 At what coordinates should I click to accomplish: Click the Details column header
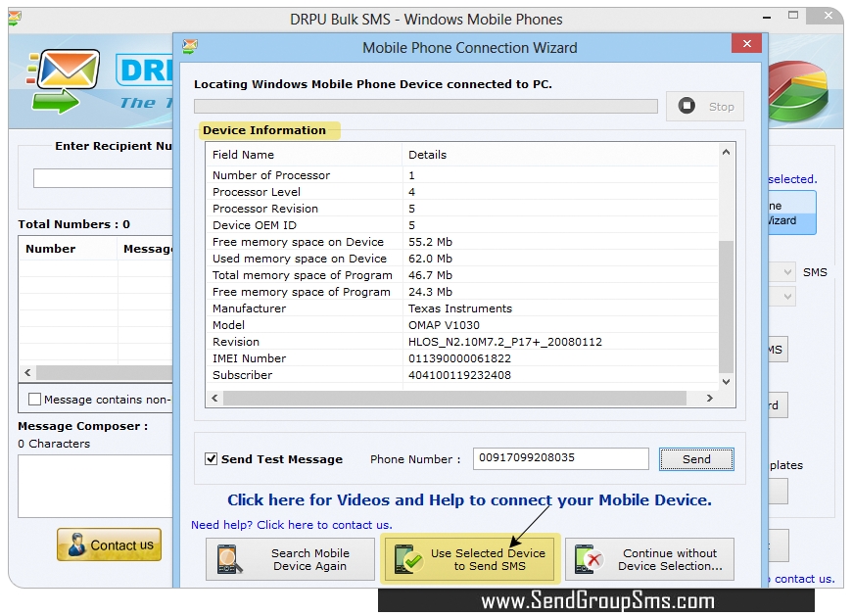[x=560, y=155]
